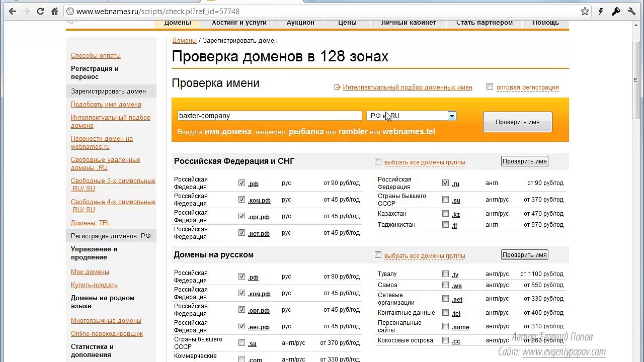The width and height of the screenshot is (644, 362).
Task: Click the large Проверить имя button
Action: click(x=517, y=122)
